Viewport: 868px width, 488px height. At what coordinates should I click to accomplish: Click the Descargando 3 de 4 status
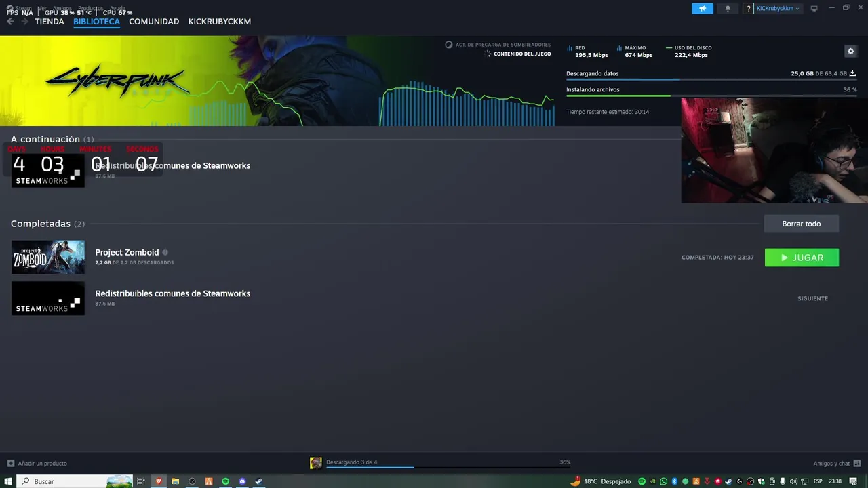(352, 462)
